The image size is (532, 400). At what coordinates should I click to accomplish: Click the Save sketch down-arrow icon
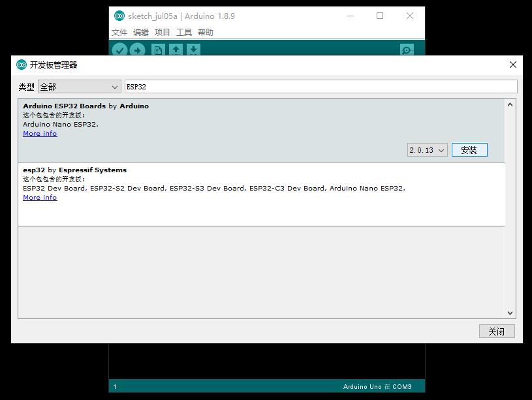[193, 50]
